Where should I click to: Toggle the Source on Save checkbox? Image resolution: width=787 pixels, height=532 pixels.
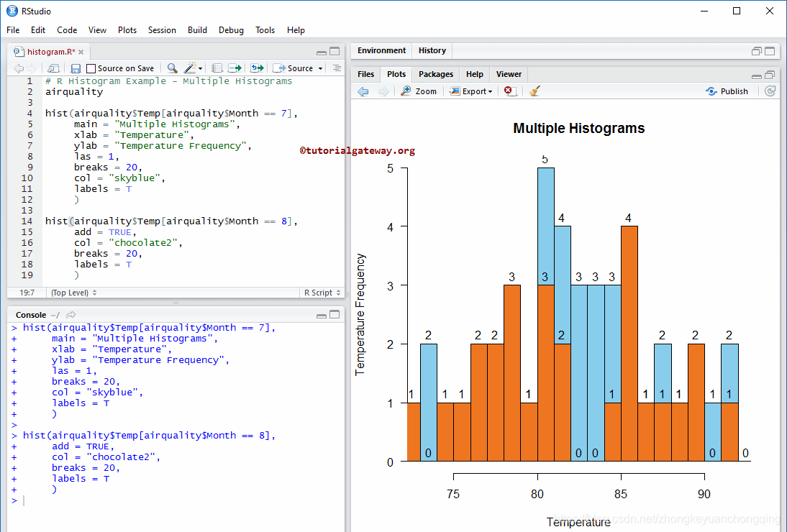coord(91,69)
